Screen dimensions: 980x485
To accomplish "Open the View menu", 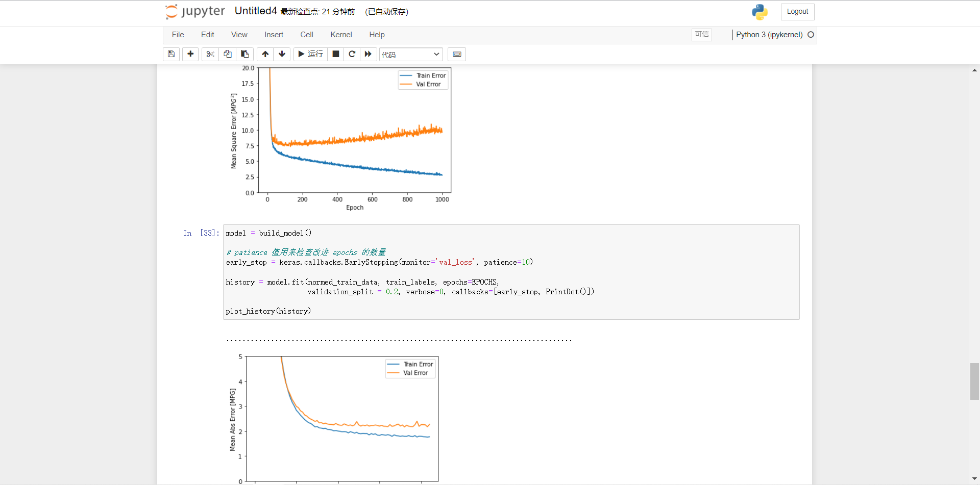I will coord(239,35).
